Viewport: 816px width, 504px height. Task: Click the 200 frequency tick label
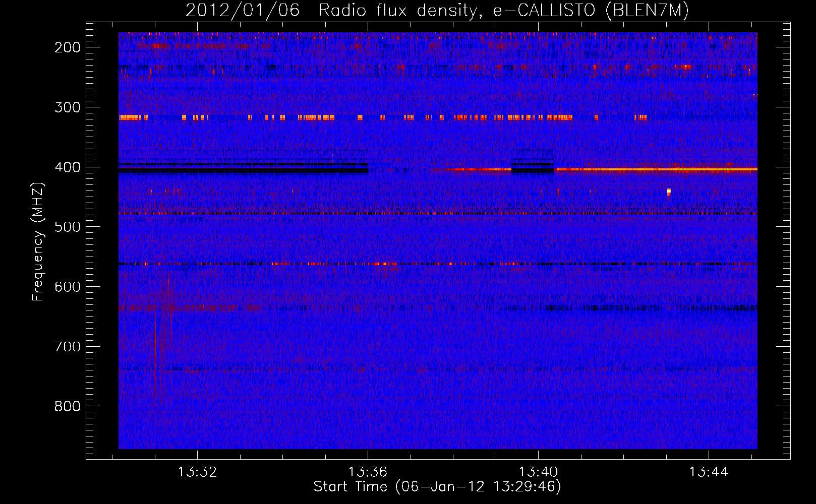(x=68, y=47)
